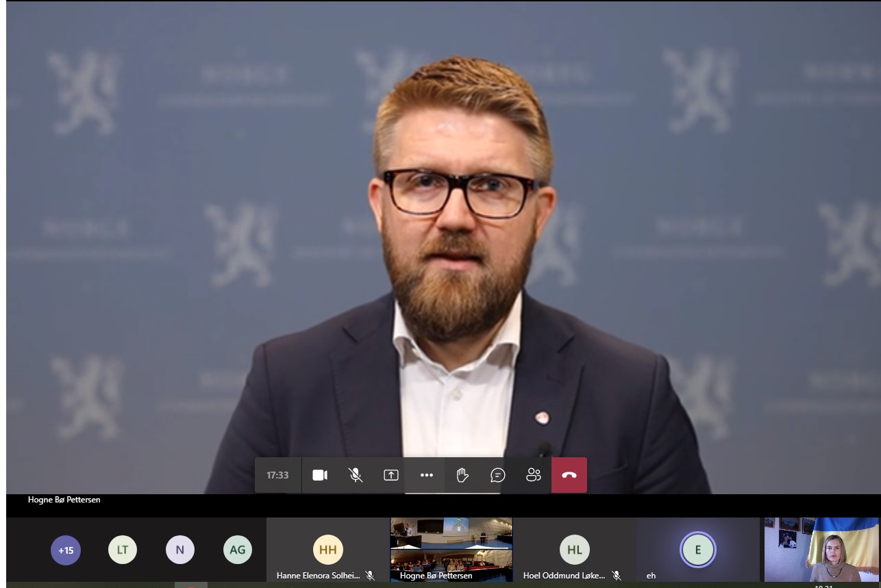Open the more actions ellipsis menu
The image size is (881, 588).
pyautogui.click(x=427, y=475)
